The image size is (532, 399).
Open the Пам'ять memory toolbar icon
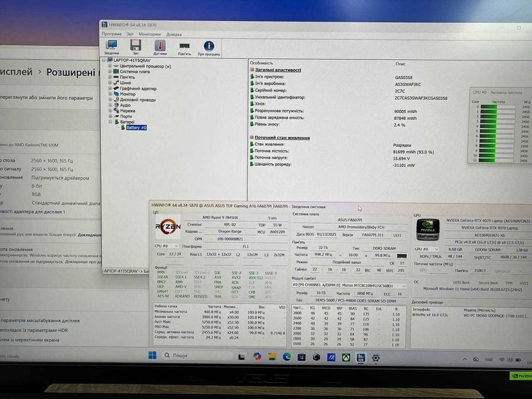click(184, 47)
